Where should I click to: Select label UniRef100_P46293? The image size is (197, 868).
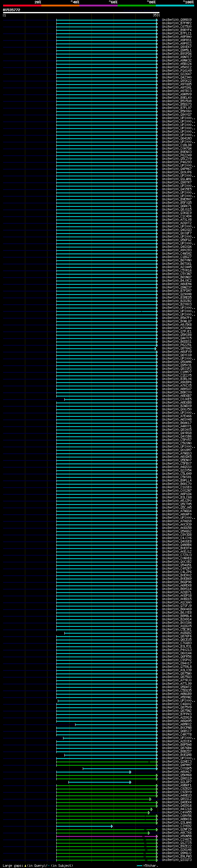(x=176, y=162)
